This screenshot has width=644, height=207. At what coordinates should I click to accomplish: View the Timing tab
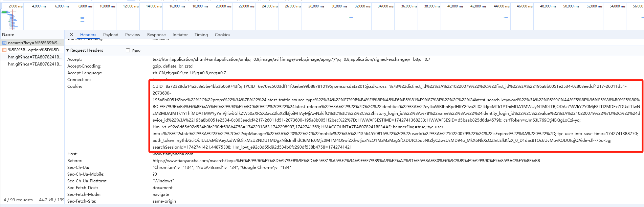(x=201, y=35)
